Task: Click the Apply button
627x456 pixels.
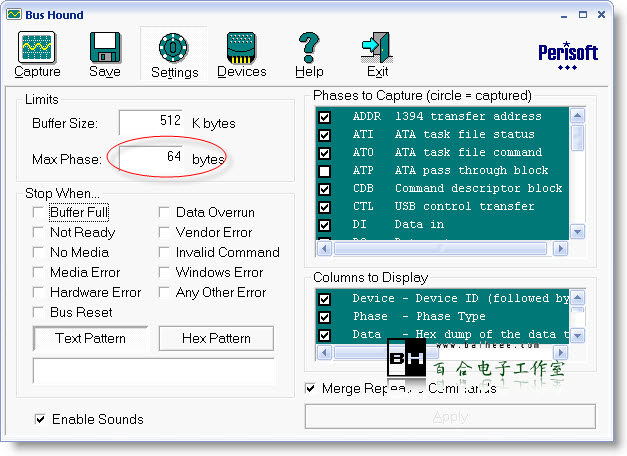Action: point(450,416)
